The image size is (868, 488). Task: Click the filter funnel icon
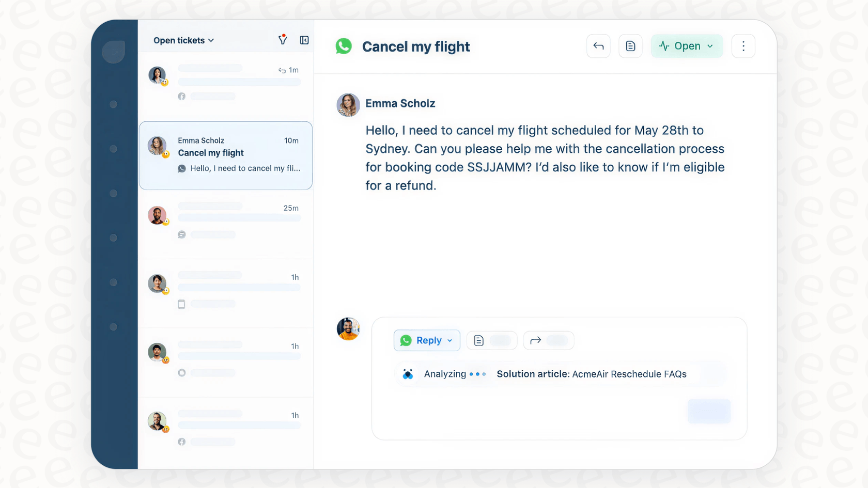(283, 40)
